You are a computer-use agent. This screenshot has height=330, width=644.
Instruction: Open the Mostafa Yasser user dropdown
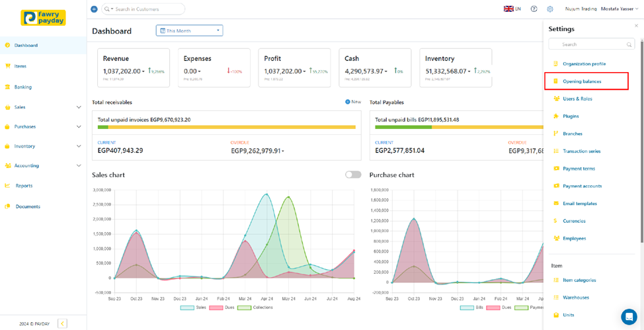619,9
